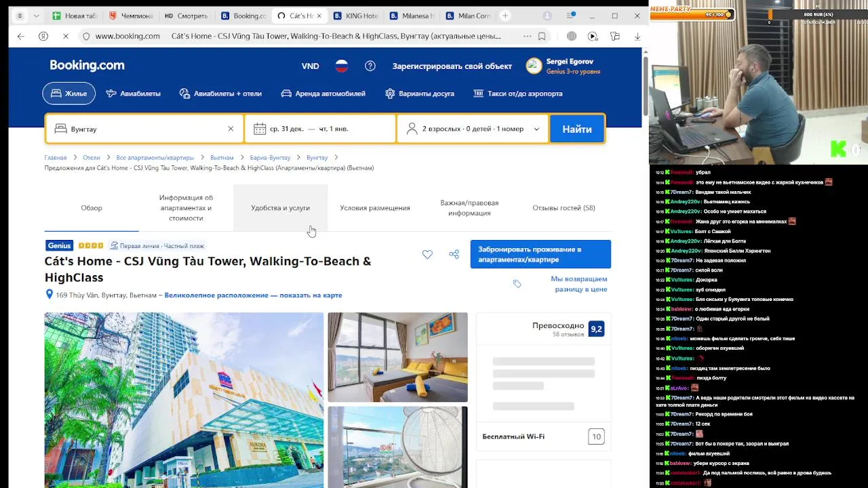The image size is (868, 488).
Task: Bookmark this page with the bookmark icon
Action: pos(542,37)
